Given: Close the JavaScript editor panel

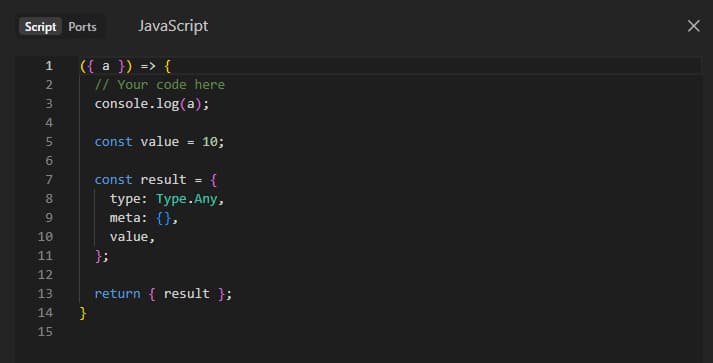Looking at the screenshot, I should click(x=693, y=26).
